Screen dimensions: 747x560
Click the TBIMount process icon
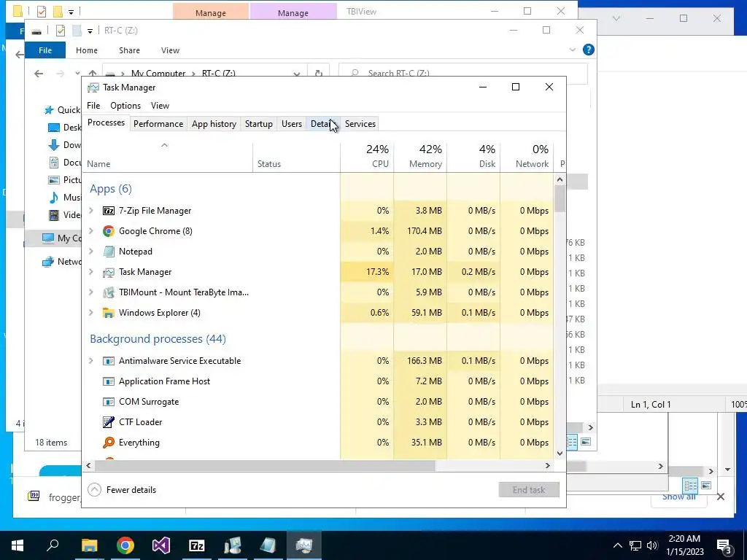109,292
